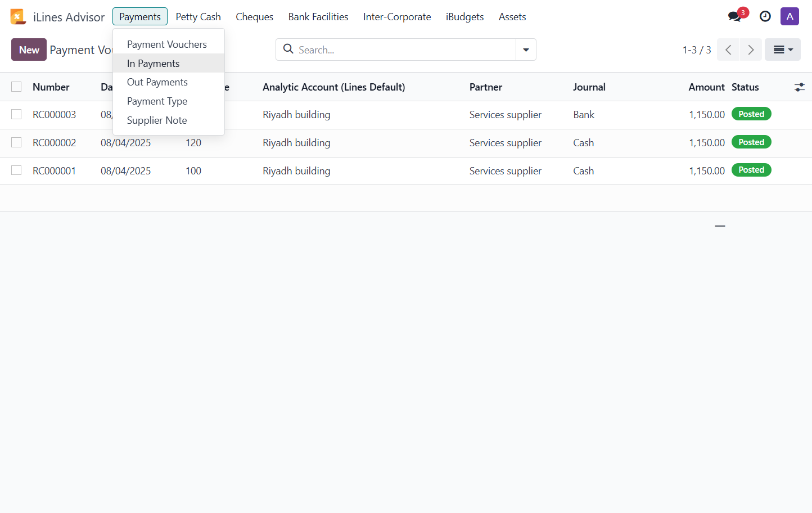Choose Supplier Note from the dropdown
This screenshot has width=812, height=513.
coord(169,120)
